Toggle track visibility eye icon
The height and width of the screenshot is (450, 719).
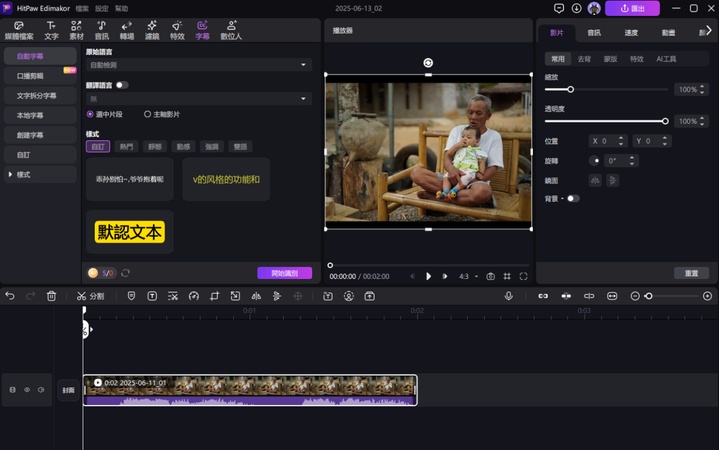[27, 390]
